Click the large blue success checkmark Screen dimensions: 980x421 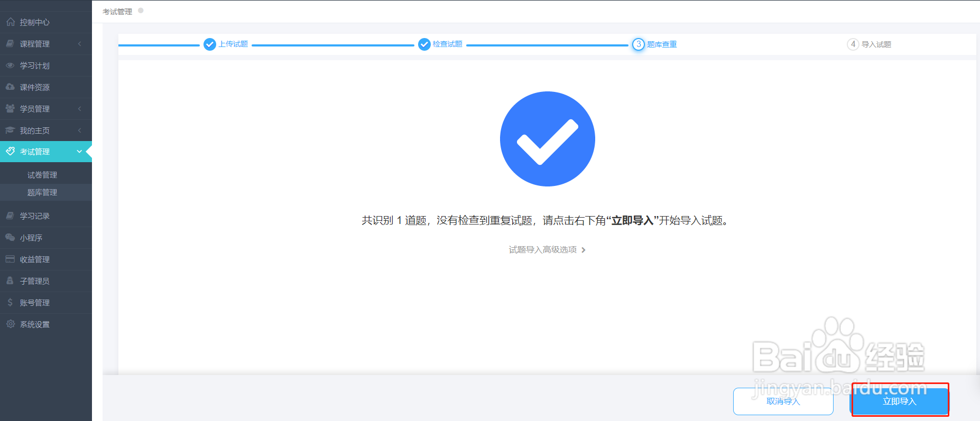548,139
